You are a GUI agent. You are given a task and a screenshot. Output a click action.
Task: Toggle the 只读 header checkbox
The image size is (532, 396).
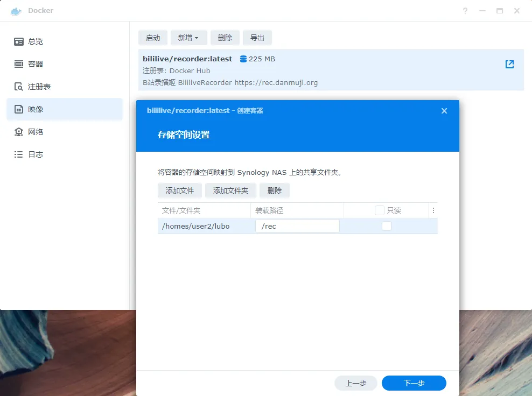[x=380, y=210]
